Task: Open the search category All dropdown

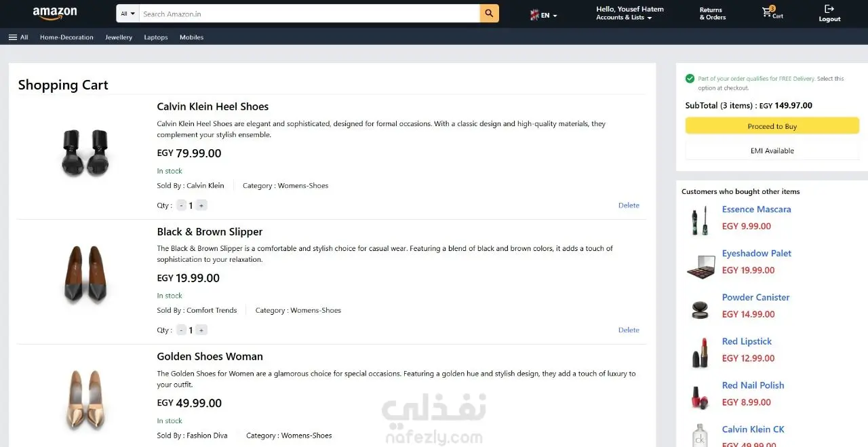Action: pos(128,14)
